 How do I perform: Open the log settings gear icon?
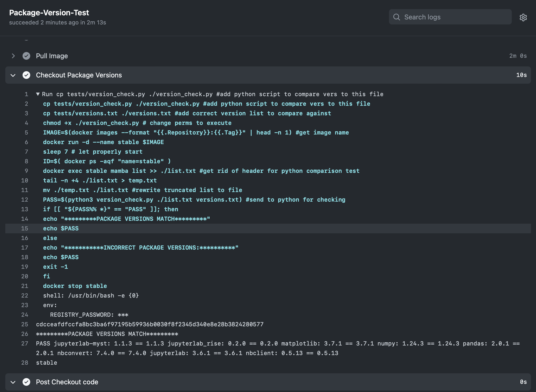(523, 17)
